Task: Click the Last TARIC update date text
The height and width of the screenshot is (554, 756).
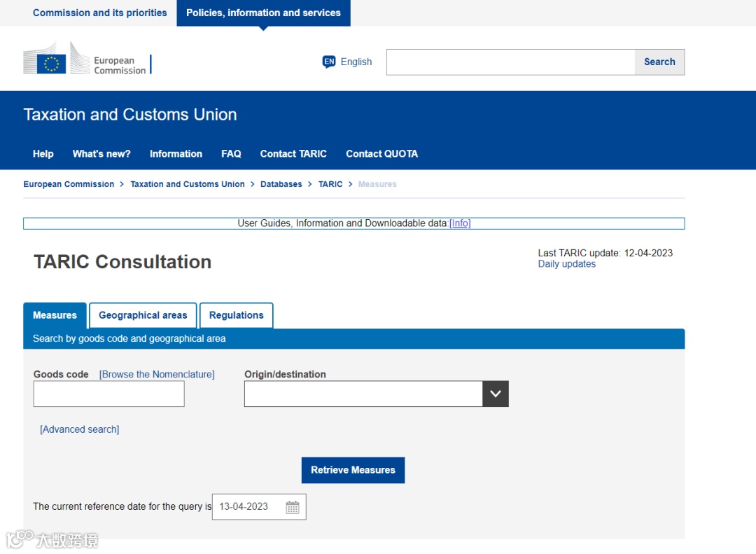Action: coord(605,253)
